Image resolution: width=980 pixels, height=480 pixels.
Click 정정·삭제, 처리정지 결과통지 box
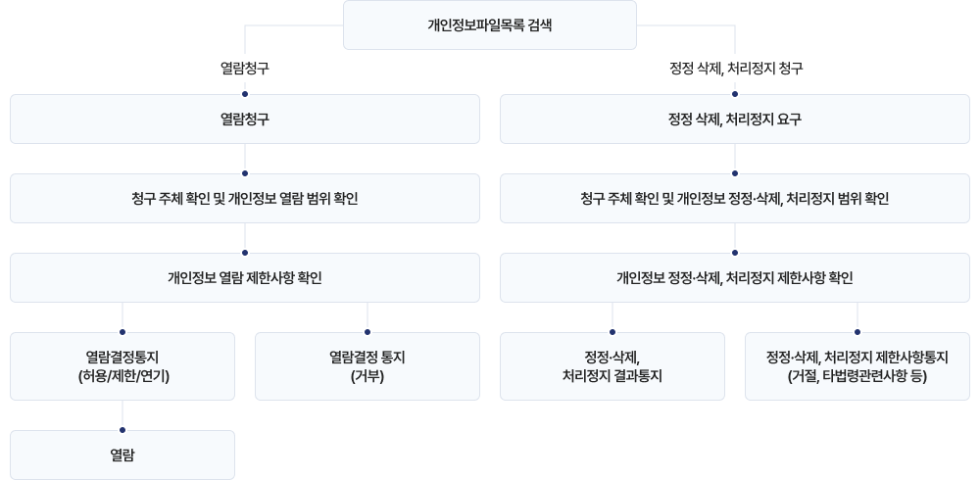pyautogui.click(x=612, y=366)
